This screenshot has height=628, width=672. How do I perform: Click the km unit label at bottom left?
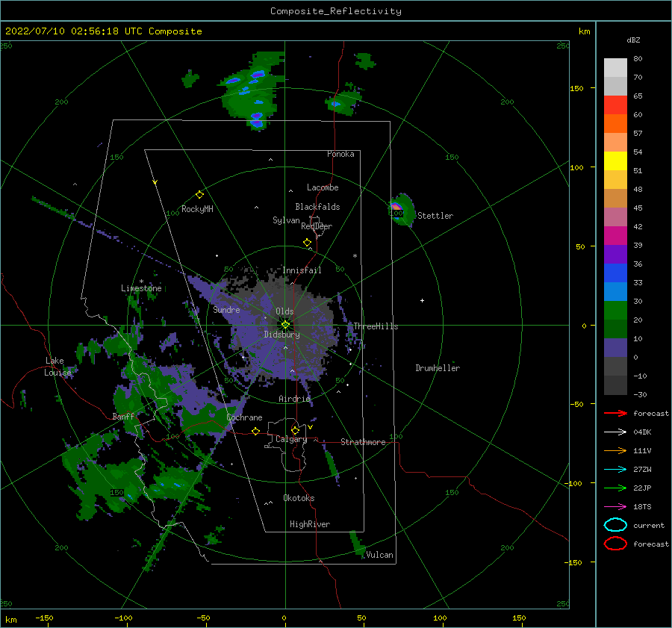[10, 620]
